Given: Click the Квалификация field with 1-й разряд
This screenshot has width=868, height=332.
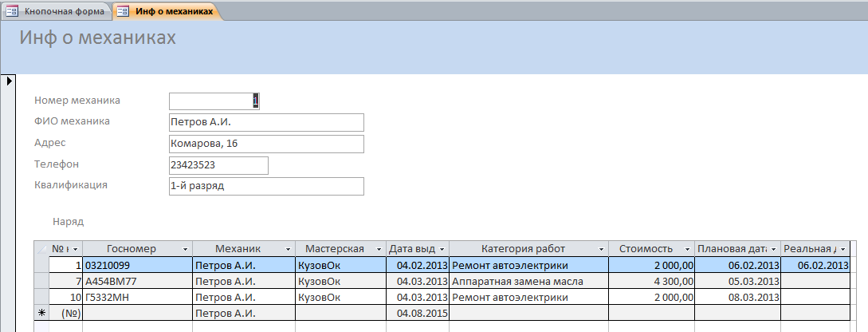Looking at the screenshot, I should [x=266, y=186].
